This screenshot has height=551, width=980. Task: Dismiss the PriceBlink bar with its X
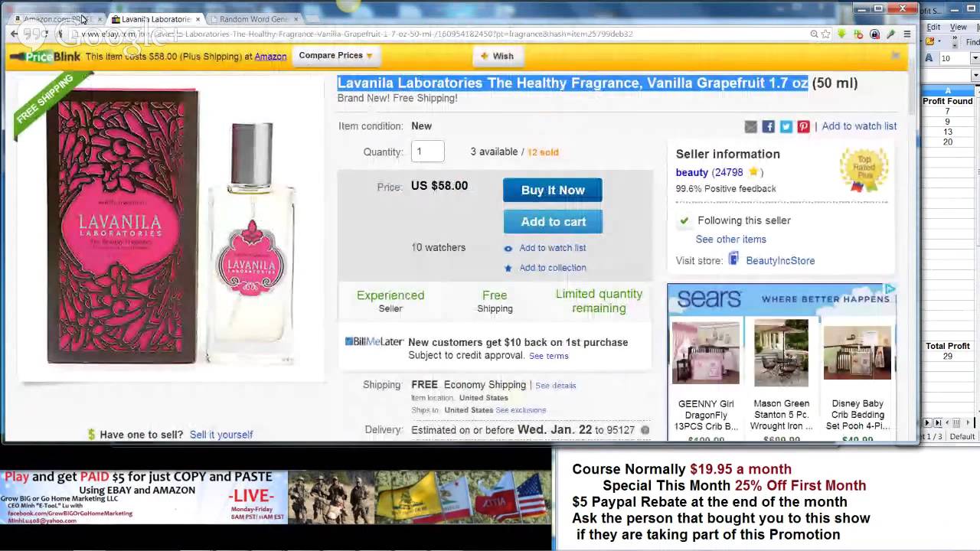click(x=895, y=56)
